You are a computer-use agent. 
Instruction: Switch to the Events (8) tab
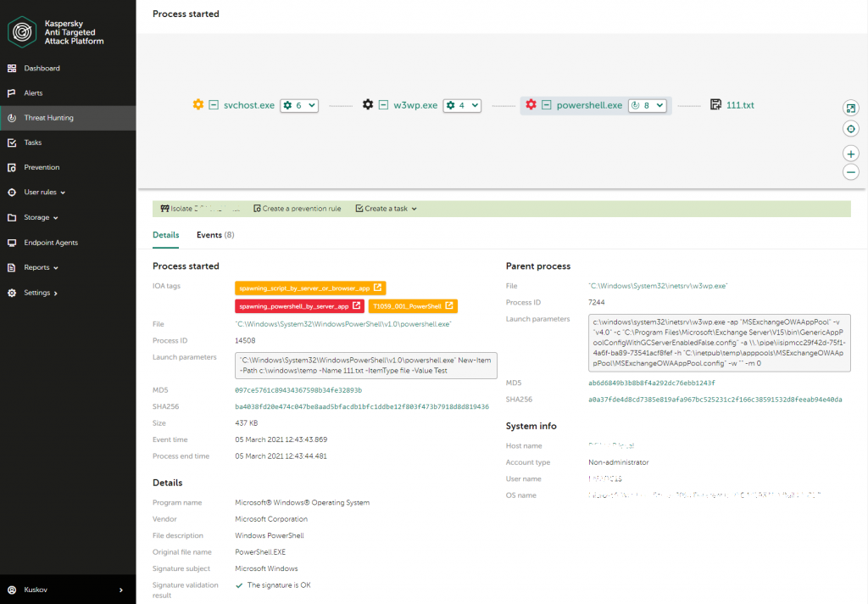[x=215, y=235]
